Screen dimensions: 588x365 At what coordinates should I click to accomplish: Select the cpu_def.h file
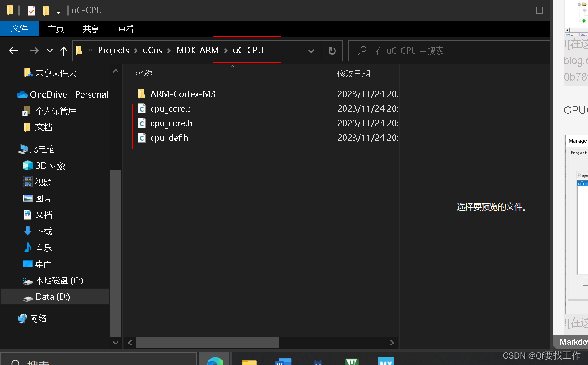click(x=169, y=138)
